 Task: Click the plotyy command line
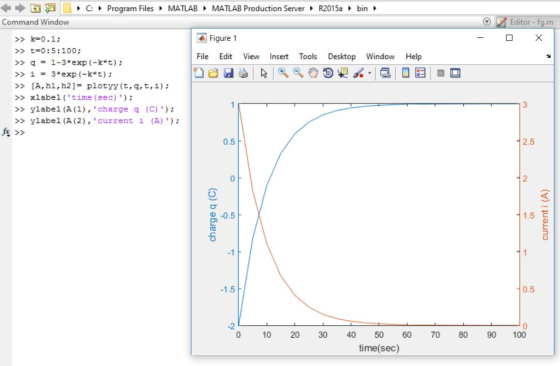(x=100, y=86)
